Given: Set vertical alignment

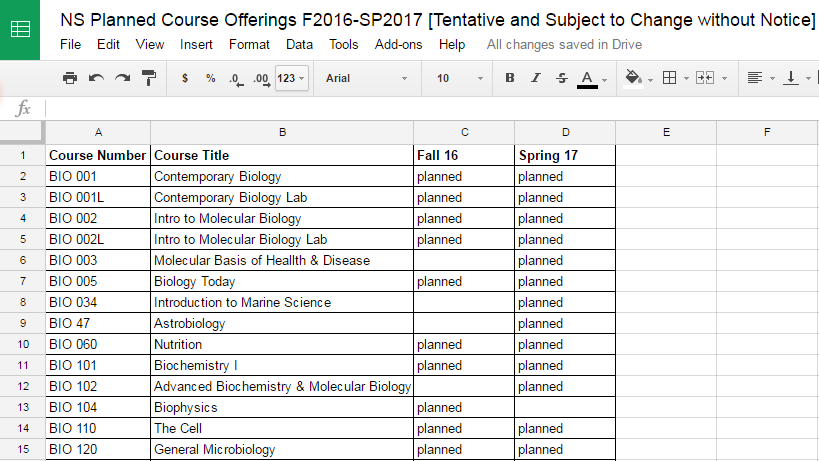Looking at the screenshot, I should coord(791,78).
